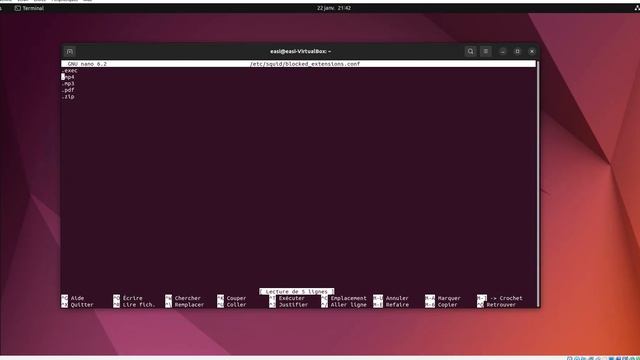Click the Lecture de 5 lignes status message
Screen dimensions: 640x360
297,291
